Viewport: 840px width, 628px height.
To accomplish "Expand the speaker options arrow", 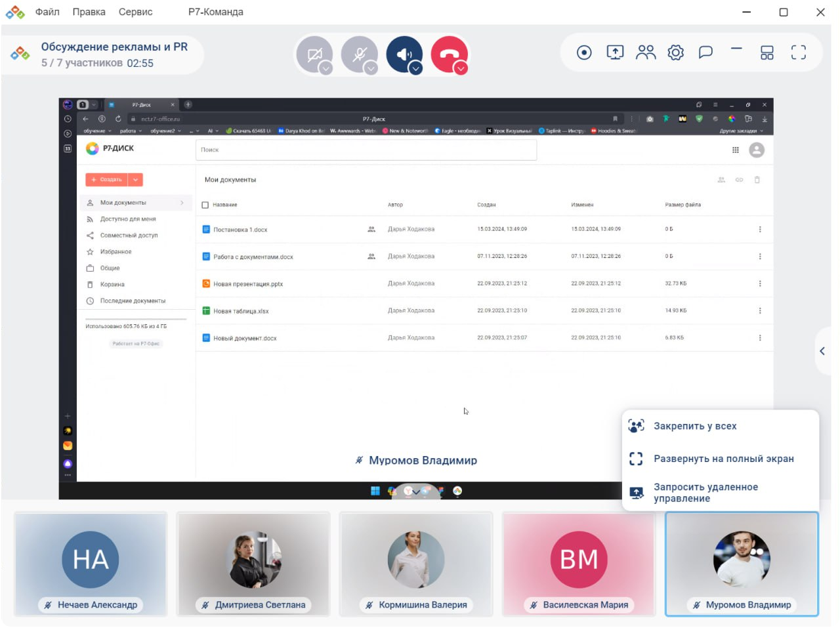I will point(416,68).
